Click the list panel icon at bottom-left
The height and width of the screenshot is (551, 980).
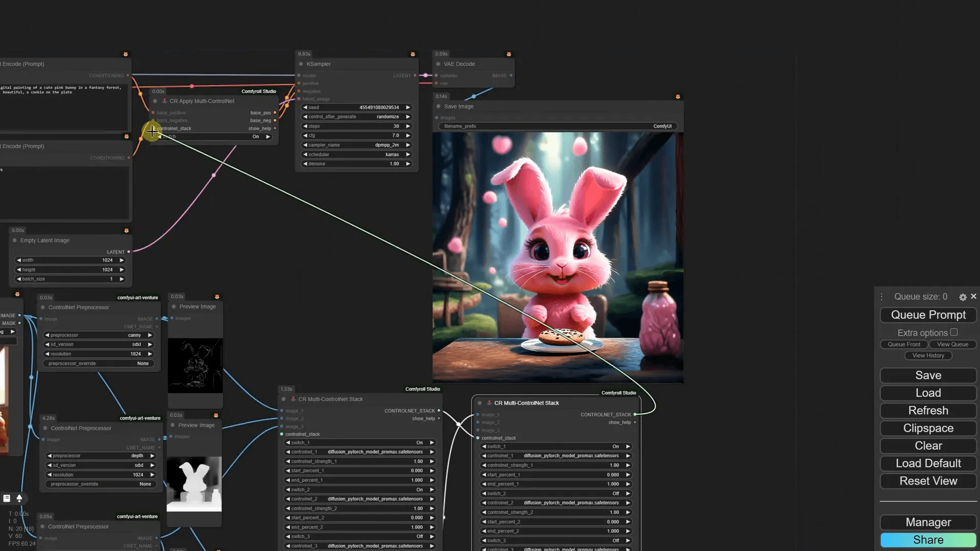coord(7,498)
